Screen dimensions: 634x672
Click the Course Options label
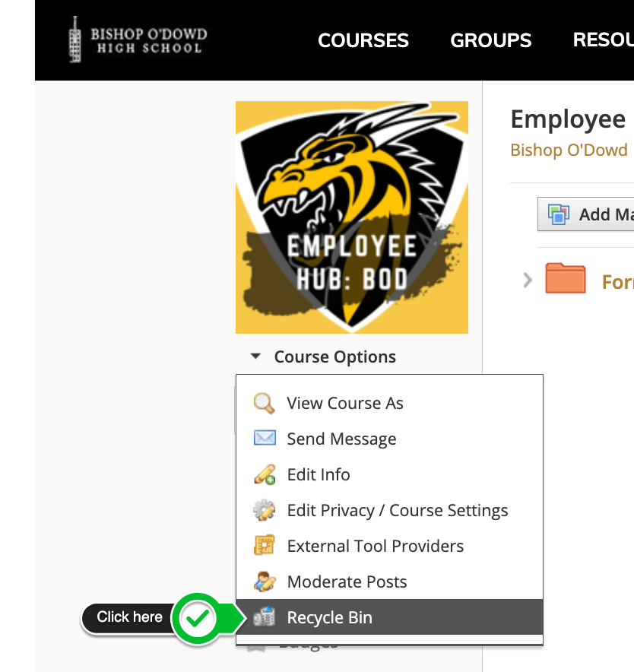334,357
